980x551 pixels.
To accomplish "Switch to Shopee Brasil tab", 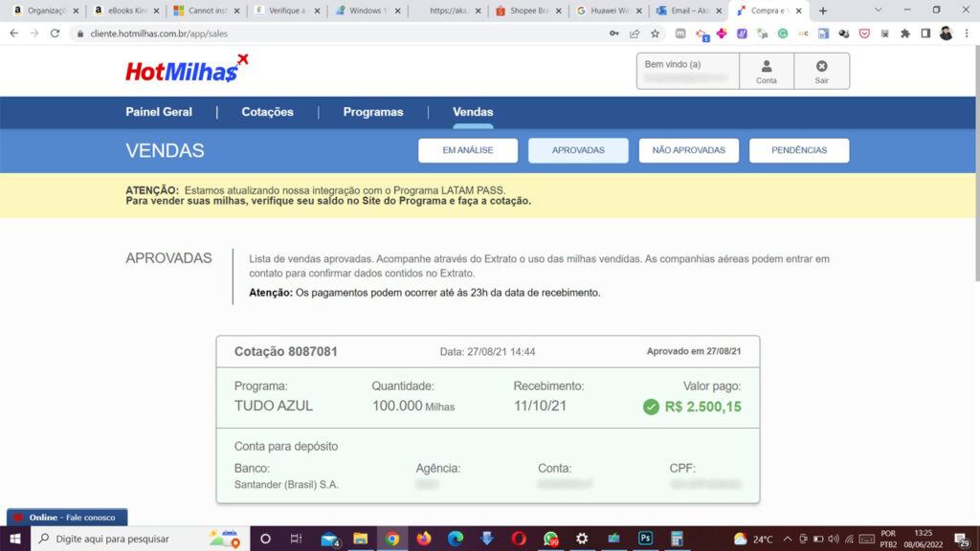I will [x=528, y=11].
